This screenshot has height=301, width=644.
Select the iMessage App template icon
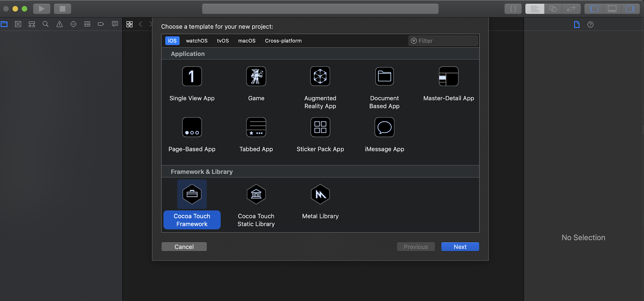tap(384, 127)
